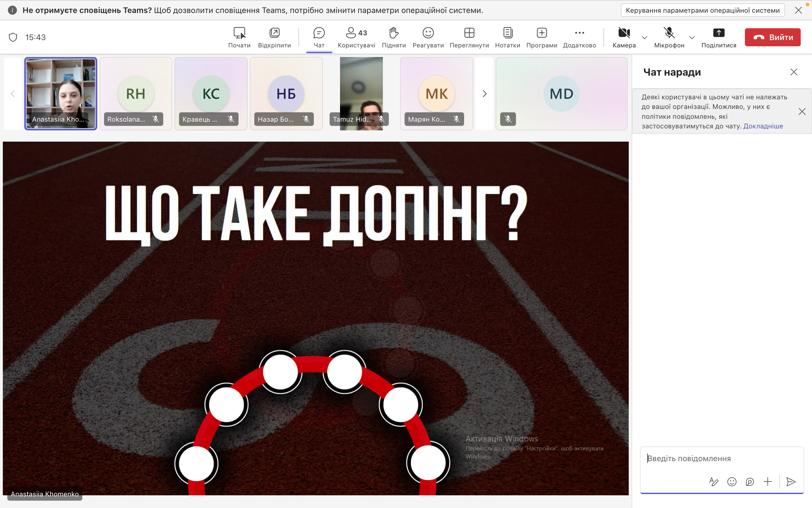
Task: Click muted mic icon on Назар tile
Action: (306, 119)
